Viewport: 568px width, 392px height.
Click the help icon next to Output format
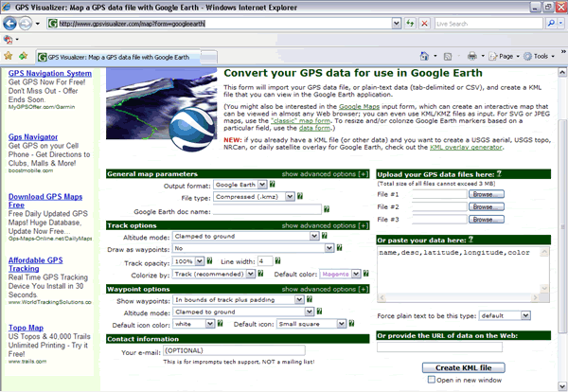coord(274,185)
